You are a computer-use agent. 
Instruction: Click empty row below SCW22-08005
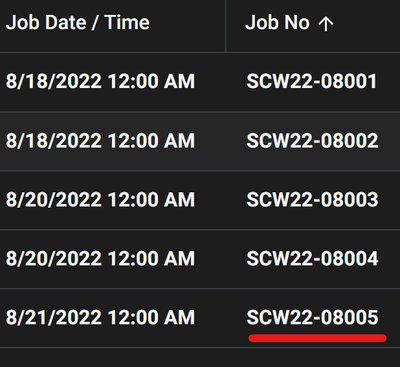(200, 357)
